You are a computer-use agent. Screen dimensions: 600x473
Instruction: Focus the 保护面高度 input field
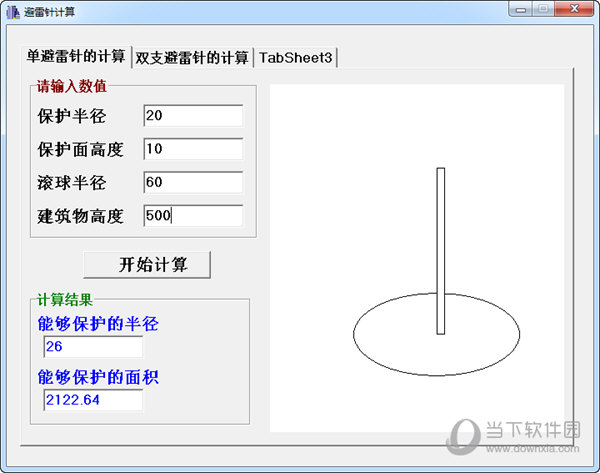click(193, 149)
